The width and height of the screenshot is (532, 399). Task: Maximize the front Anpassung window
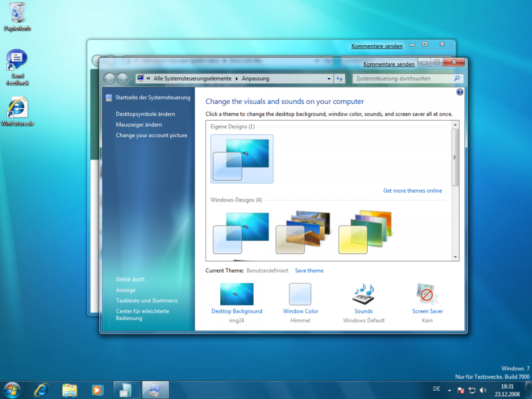pos(436,62)
